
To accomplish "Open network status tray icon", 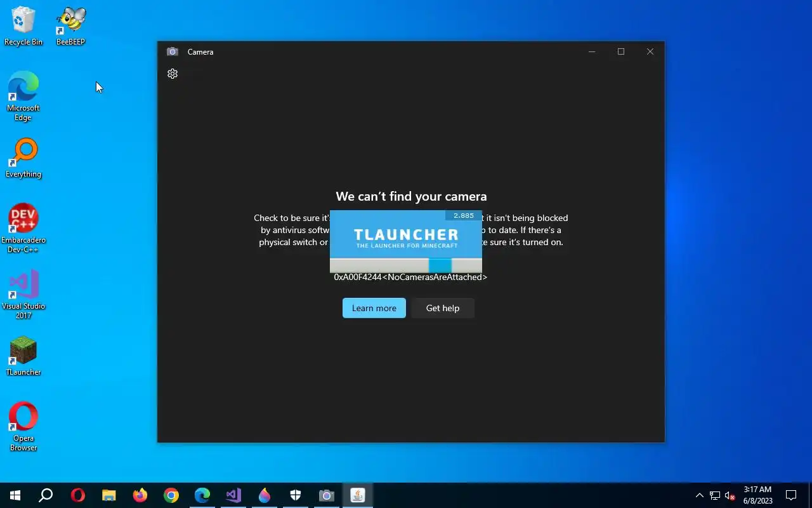I will [x=715, y=495].
